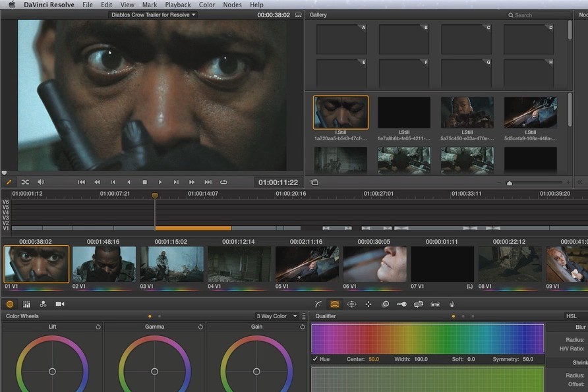This screenshot has height=392, width=588.
Task: Open the RGB Mixer palette icon
Action: pos(43,304)
